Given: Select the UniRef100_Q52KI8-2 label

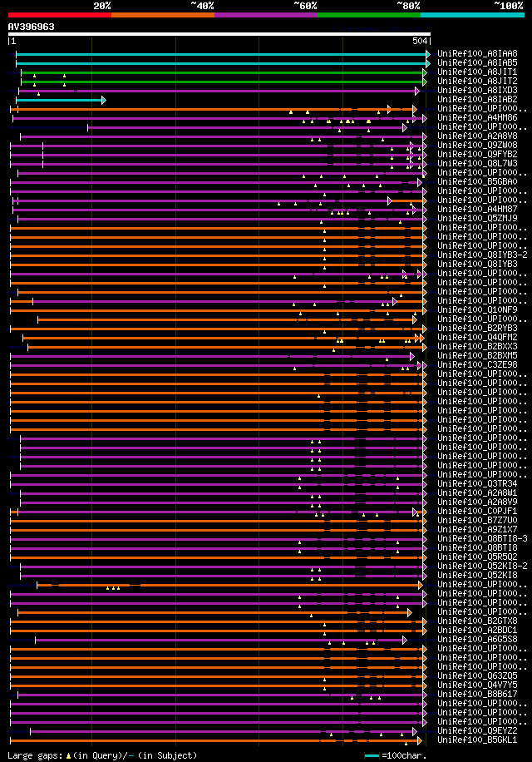Looking at the screenshot, I should (482, 567).
